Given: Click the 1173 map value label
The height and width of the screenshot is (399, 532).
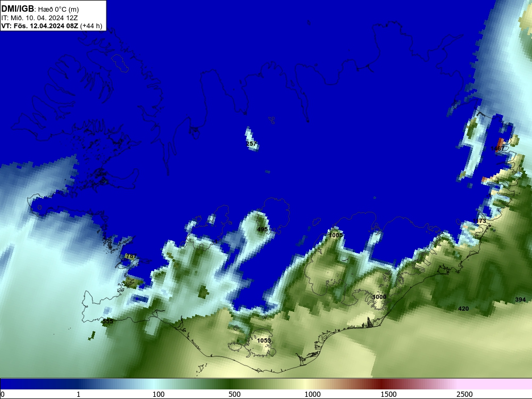Looking at the screenshot, I should [479, 221].
